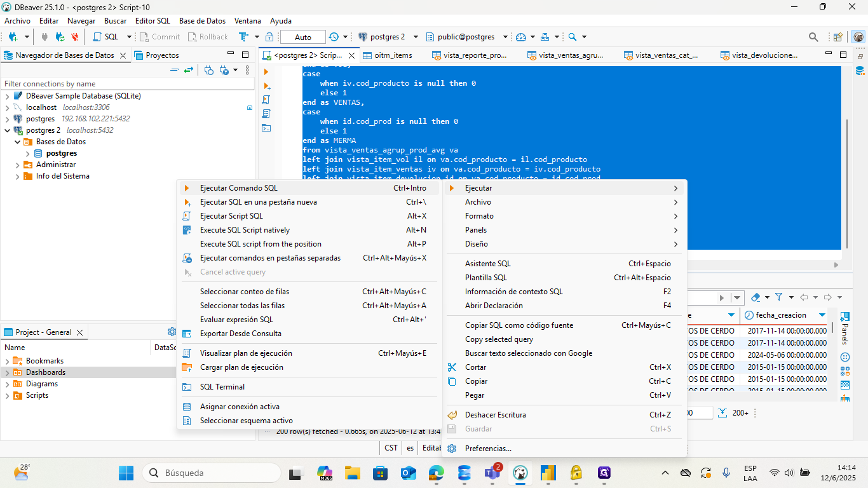
Task: Click the run arrow in editor margin
Action: [266, 72]
